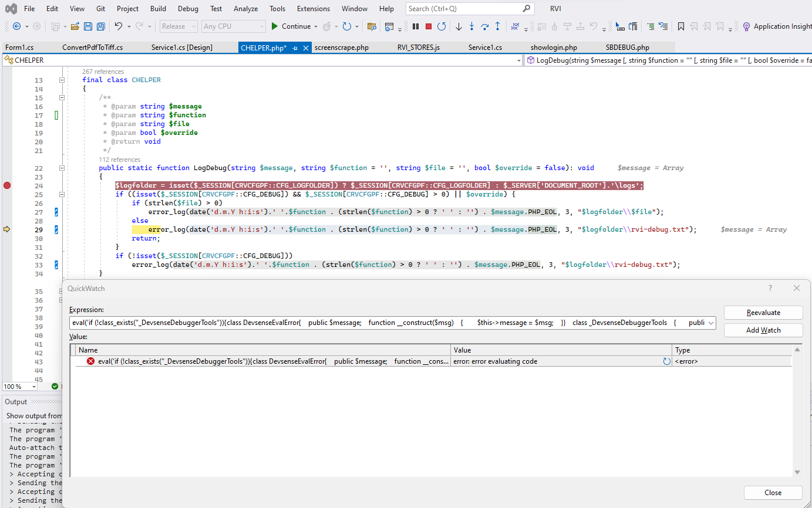Click the Undo icon in toolbar

pos(118,26)
